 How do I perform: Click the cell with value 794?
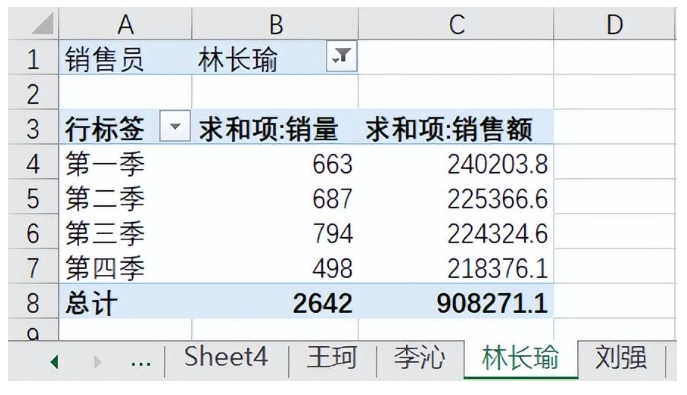coord(275,231)
